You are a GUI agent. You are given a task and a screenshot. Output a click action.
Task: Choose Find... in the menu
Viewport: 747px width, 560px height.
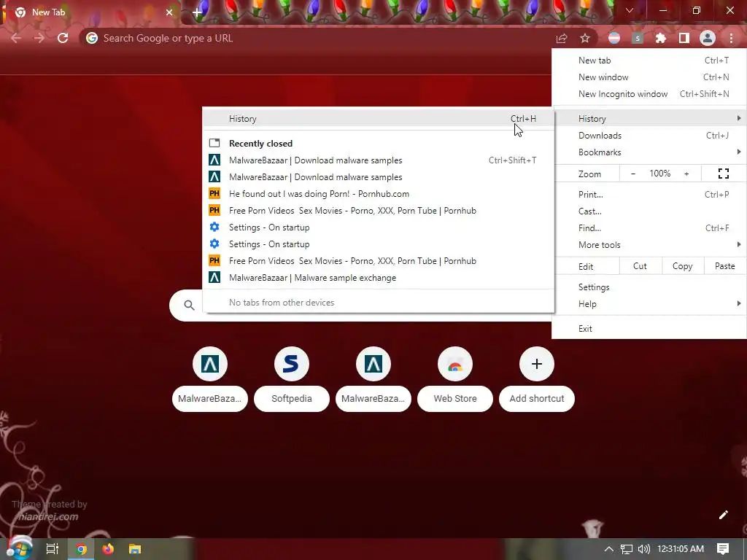pyautogui.click(x=649, y=228)
